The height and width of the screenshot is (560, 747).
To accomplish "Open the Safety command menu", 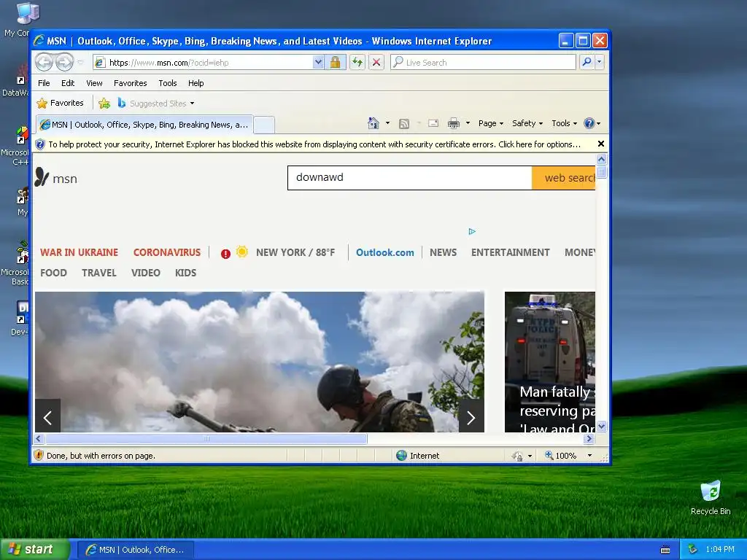I will click(527, 123).
